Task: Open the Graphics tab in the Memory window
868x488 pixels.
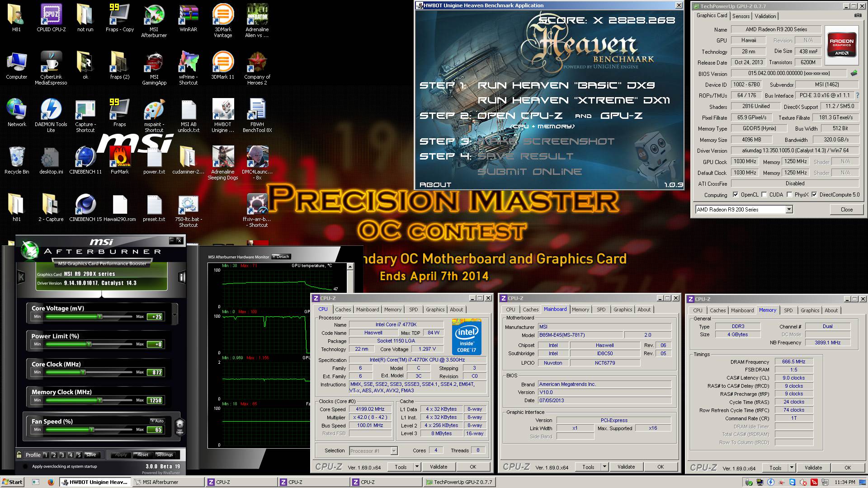Action: pyautogui.click(x=810, y=310)
